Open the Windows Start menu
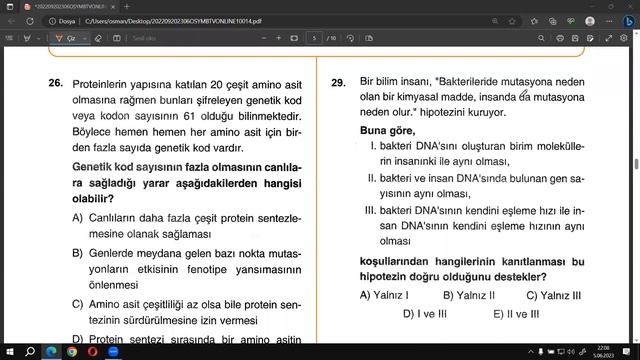The width and height of the screenshot is (640, 360). tap(10, 351)
